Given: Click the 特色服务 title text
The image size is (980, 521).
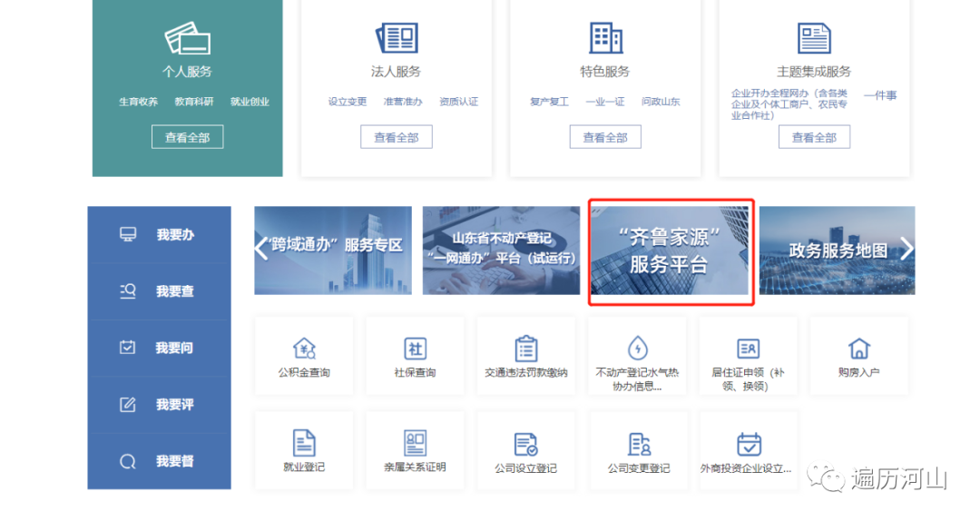Looking at the screenshot, I should tap(605, 72).
